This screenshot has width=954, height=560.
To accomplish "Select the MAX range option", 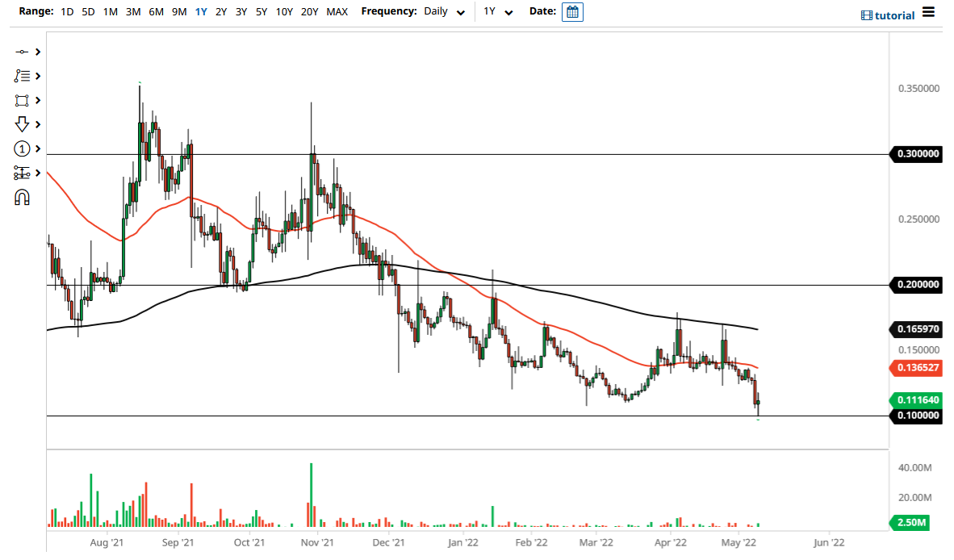I will [337, 11].
